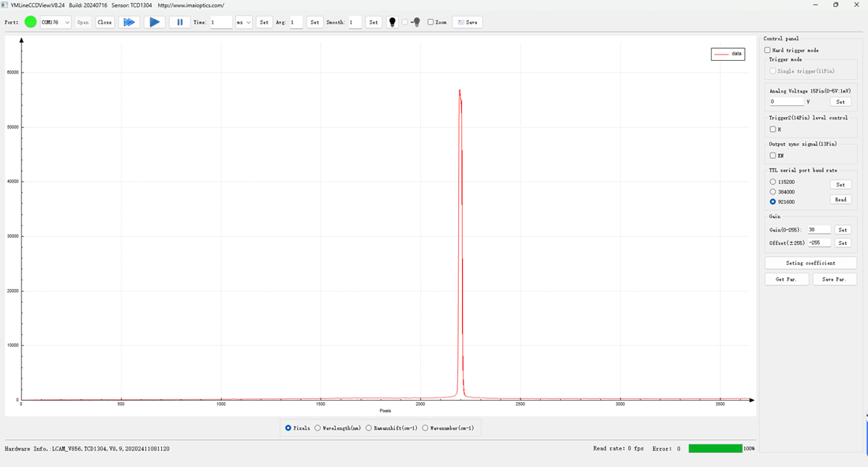Click the blue Play button
Viewport: 868px width, 467px height.
click(x=155, y=22)
